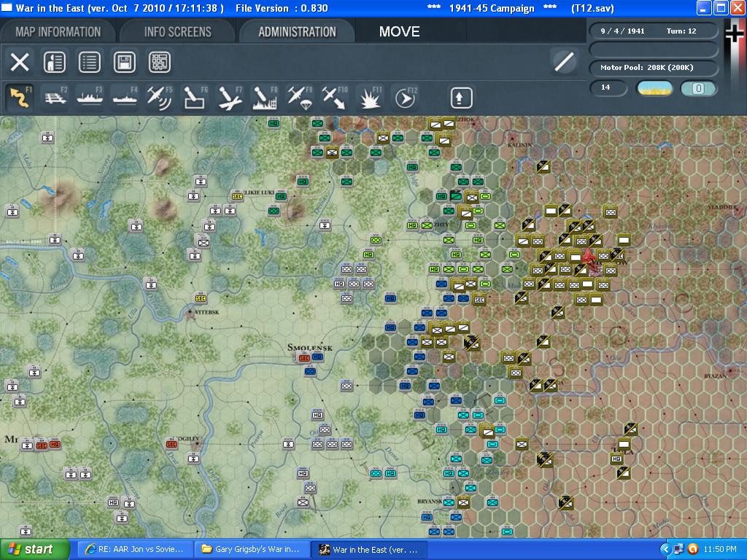
Task: Click the SMOLENSK city label
Action: (x=309, y=347)
